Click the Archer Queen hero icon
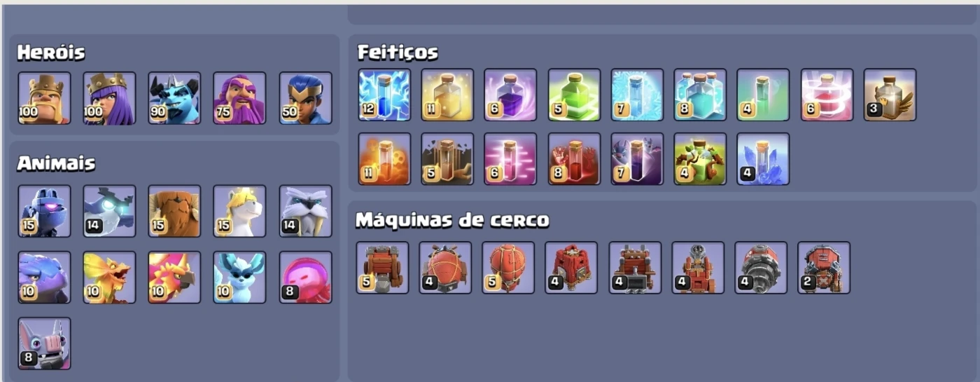The height and width of the screenshot is (382, 980). 109,98
